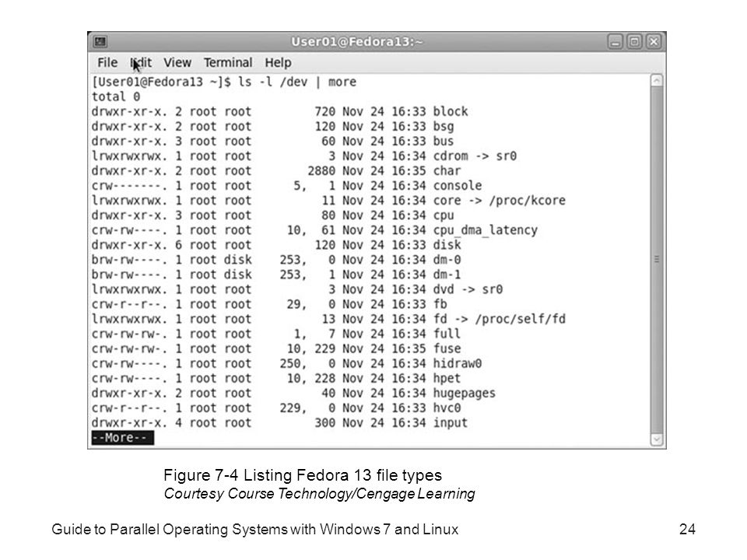Click device numbers '10, 229' of fuse
Viewport: 747px width, 560px height.
[310, 349]
